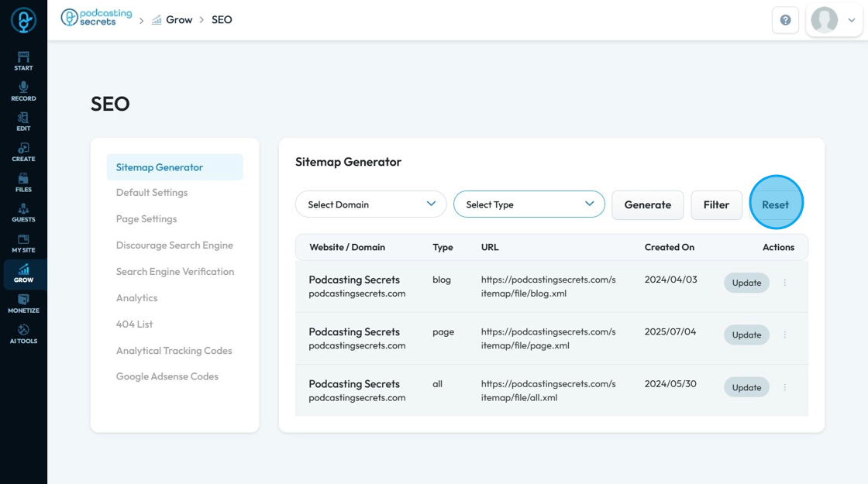The image size is (868, 484).
Task: Open the Files sidebar icon
Action: tap(23, 182)
